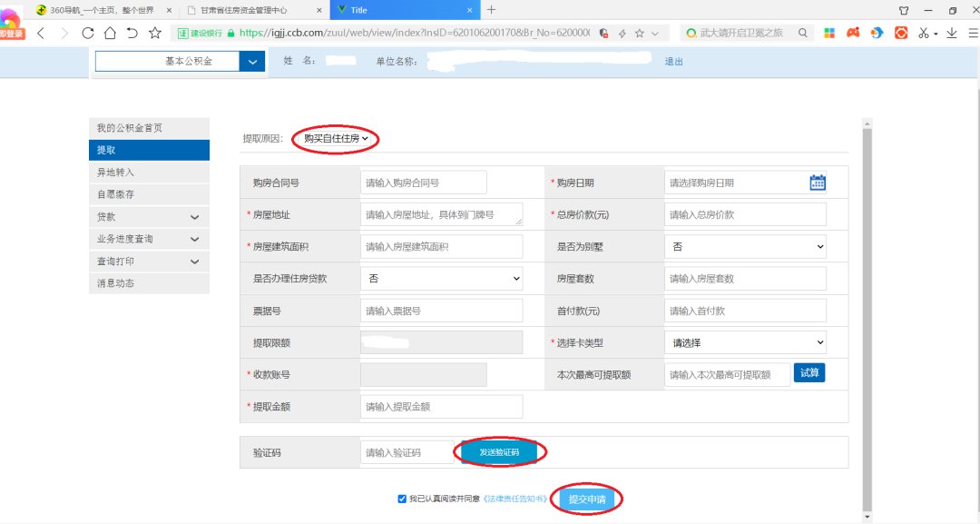This screenshot has width=980, height=524.
Task: Click the search magnifier icon in search box
Action: point(803,33)
